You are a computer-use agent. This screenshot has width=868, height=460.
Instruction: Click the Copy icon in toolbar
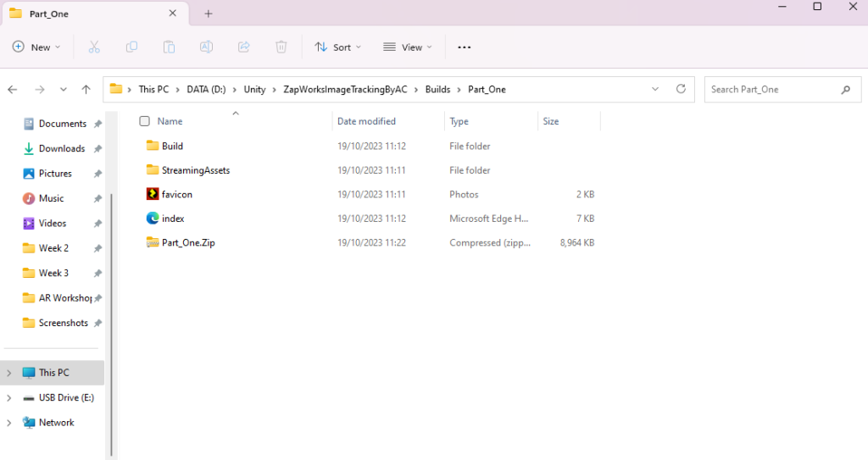pos(131,47)
